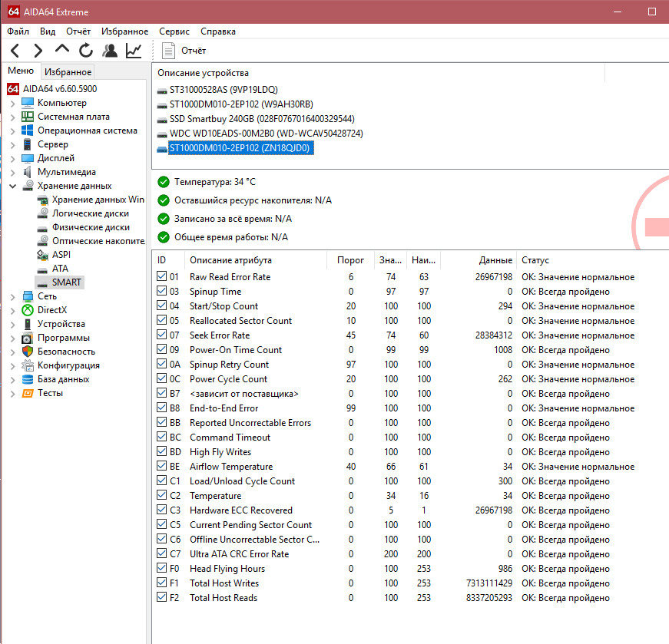This screenshot has height=644, width=669.
Task: Sort by the Порог column header
Action: coord(350,260)
